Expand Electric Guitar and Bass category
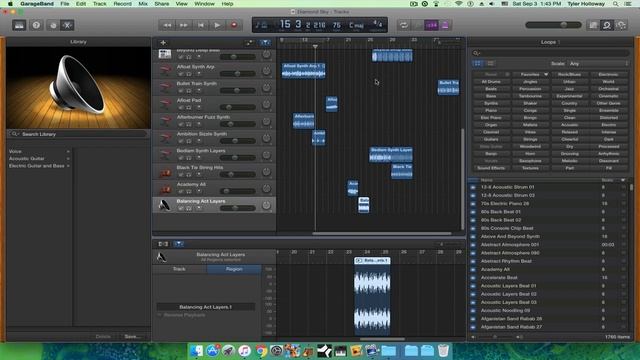The width and height of the screenshot is (640, 360). pos(68,166)
